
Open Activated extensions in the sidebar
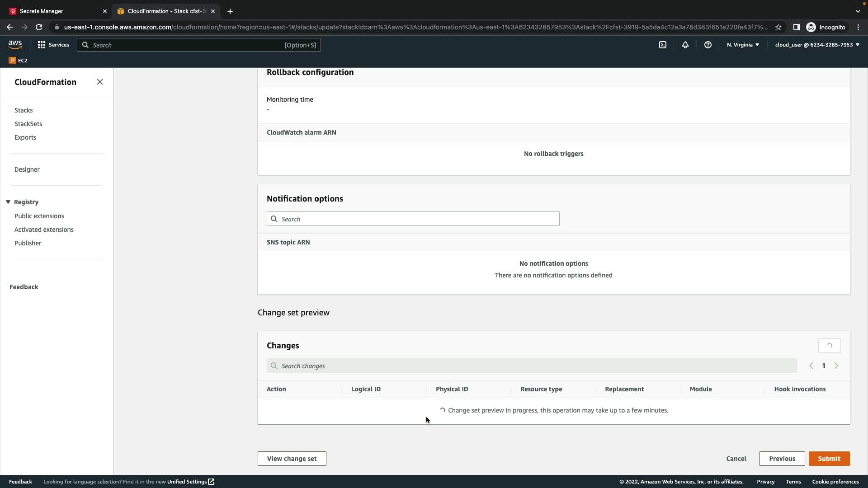tap(44, 230)
